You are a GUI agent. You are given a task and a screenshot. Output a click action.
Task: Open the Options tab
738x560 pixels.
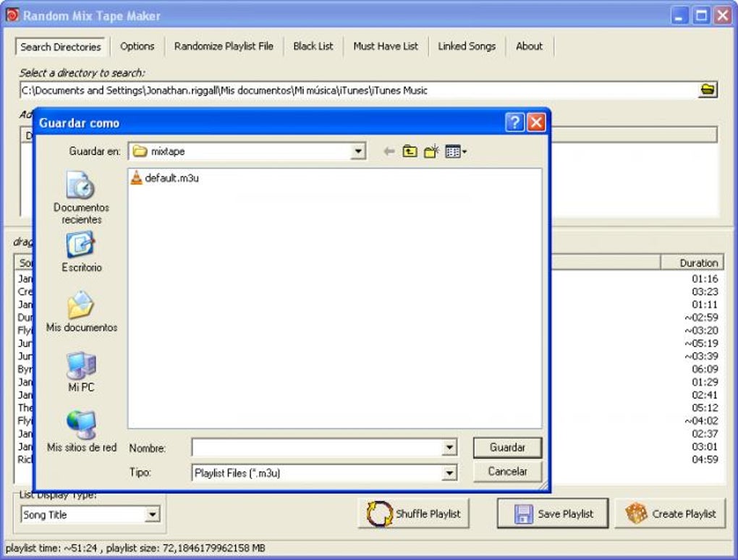pos(137,46)
